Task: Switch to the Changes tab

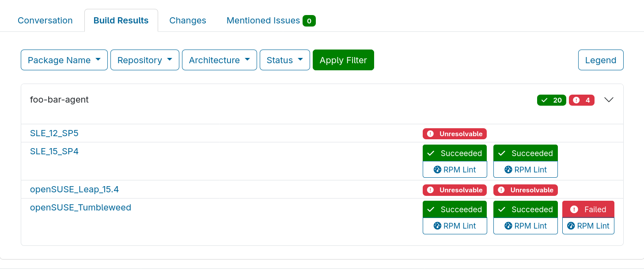Action: tap(188, 21)
